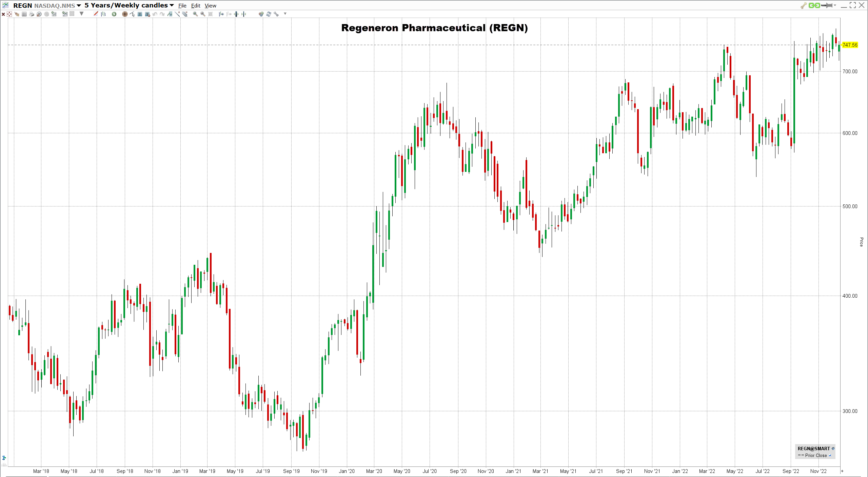The image size is (868, 477).
Task: Click the redo arrow icon
Action: coord(162,14)
